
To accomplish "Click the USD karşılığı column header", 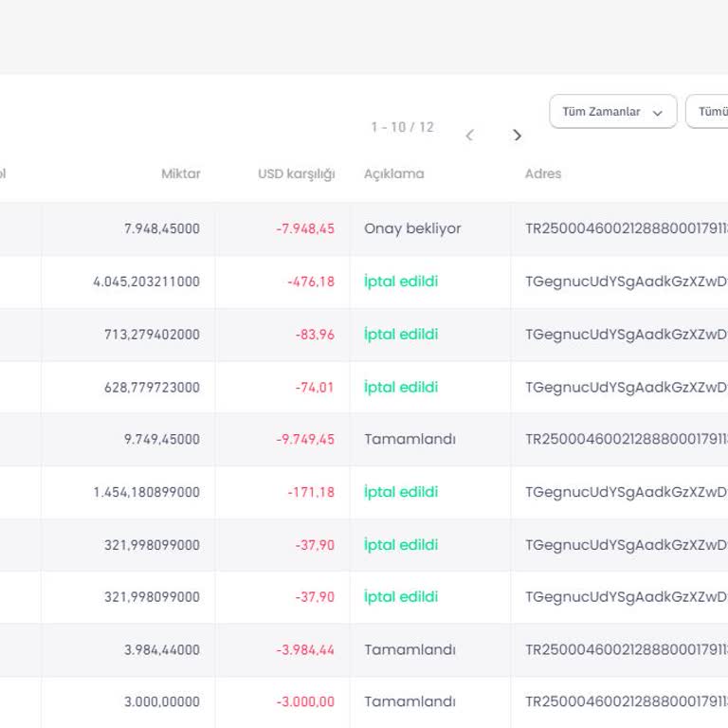I will tap(296, 174).
